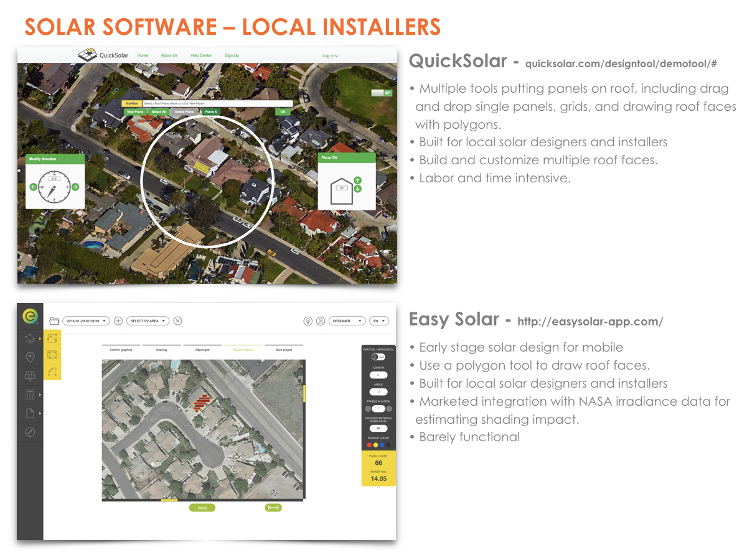747x560 pixels.
Task: Rotate direction right with compass right arrow
Action: [75, 187]
